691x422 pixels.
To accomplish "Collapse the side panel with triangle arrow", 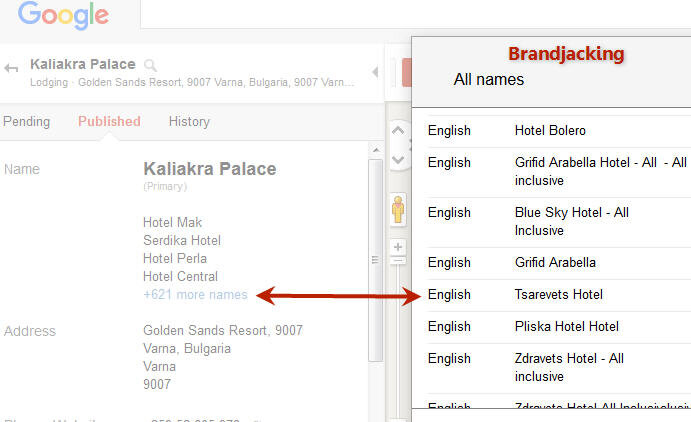I will point(375,71).
